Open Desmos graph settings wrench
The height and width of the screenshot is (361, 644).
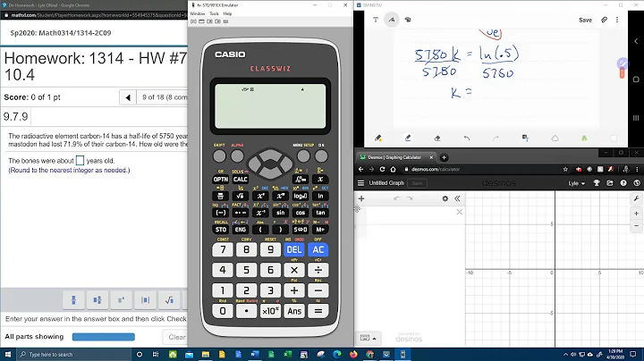coord(637,198)
